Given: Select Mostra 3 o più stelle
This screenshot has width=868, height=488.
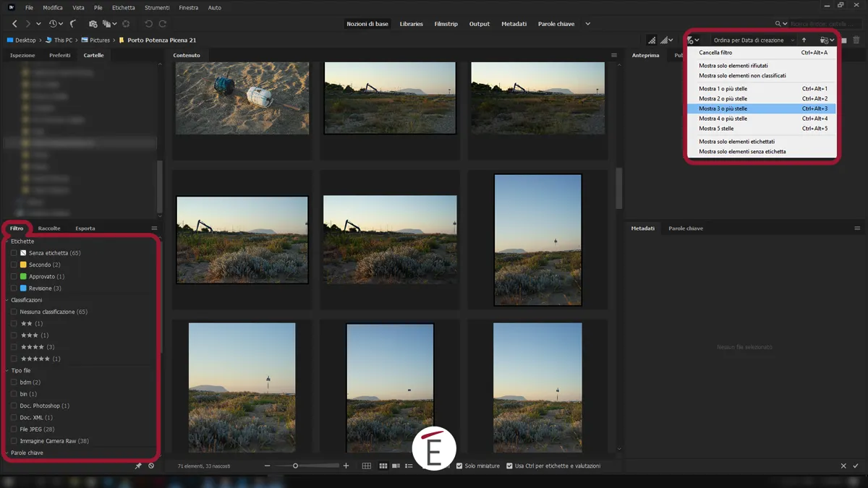Looking at the screenshot, I should [723, 108].
